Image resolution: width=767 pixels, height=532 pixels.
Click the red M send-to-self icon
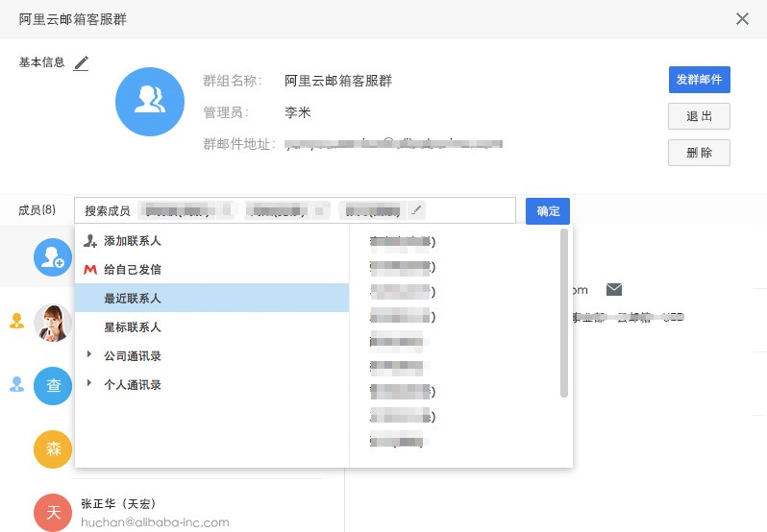(90, 269)
